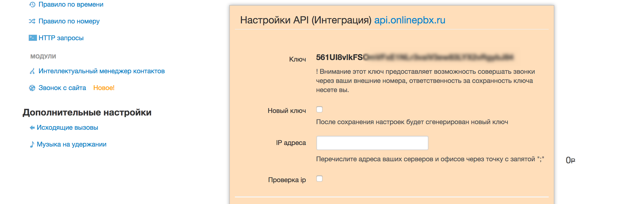Screen dimensions: 644x204
Task: Click the Новое! label next to Звонок с сайта
Action: pyautogui.click(x=104, y=88)
